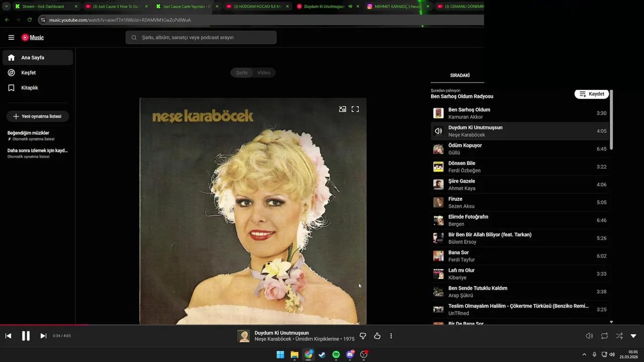
Task: Reload the page
Action: (x=30, y=20)
